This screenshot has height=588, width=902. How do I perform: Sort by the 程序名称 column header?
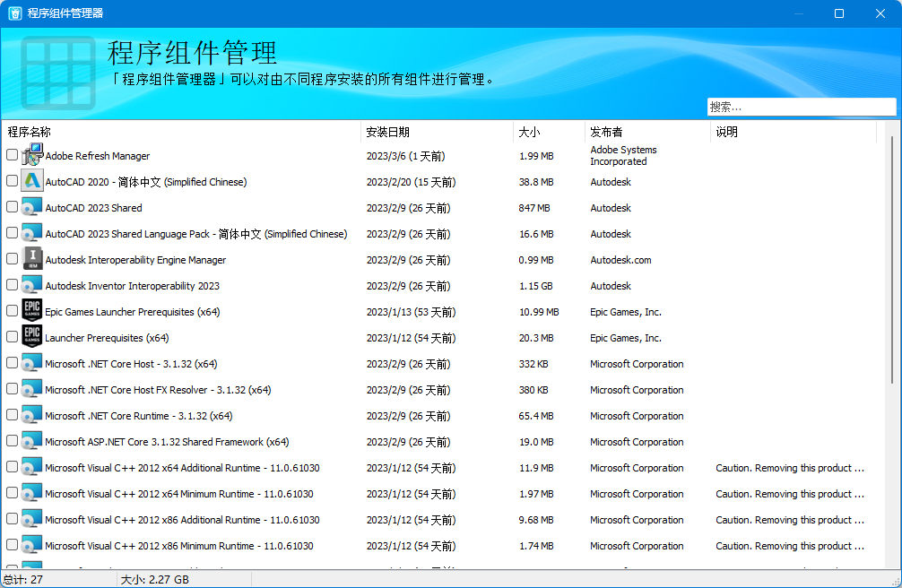click(x=181, y=132)
